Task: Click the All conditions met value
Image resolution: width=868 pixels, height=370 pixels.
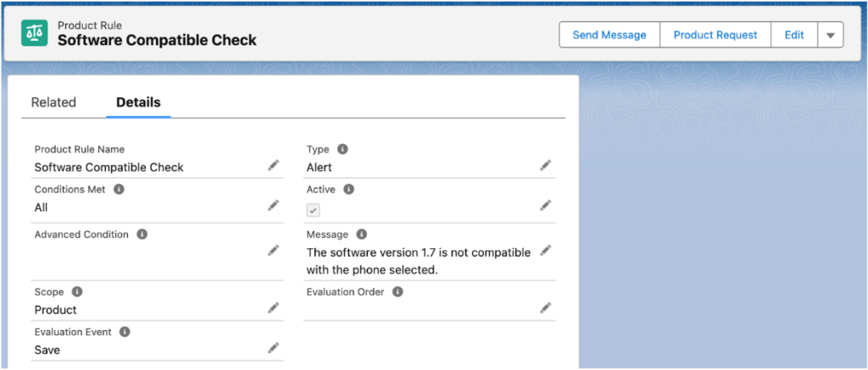Action: tap(41, 207)
